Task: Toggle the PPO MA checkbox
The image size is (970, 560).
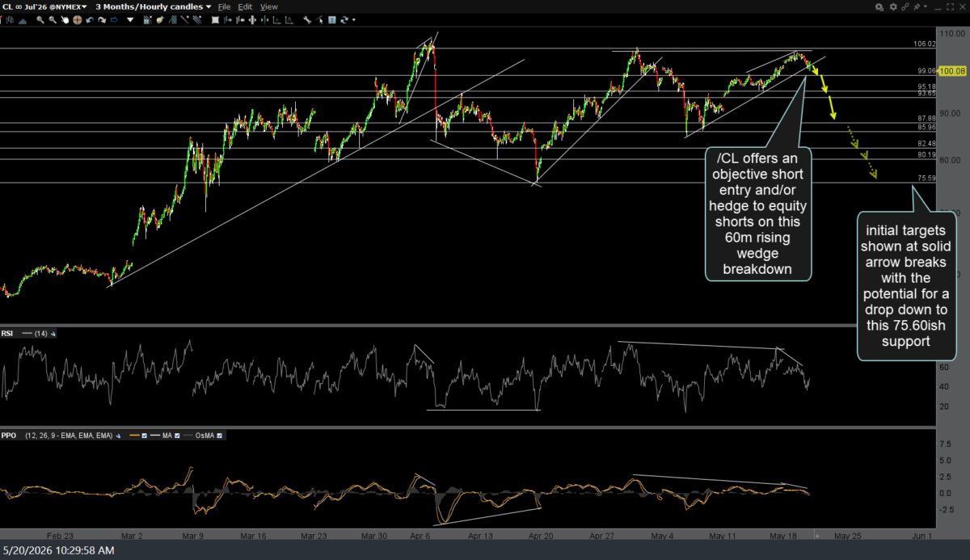Action: click(x=177, y=436)
